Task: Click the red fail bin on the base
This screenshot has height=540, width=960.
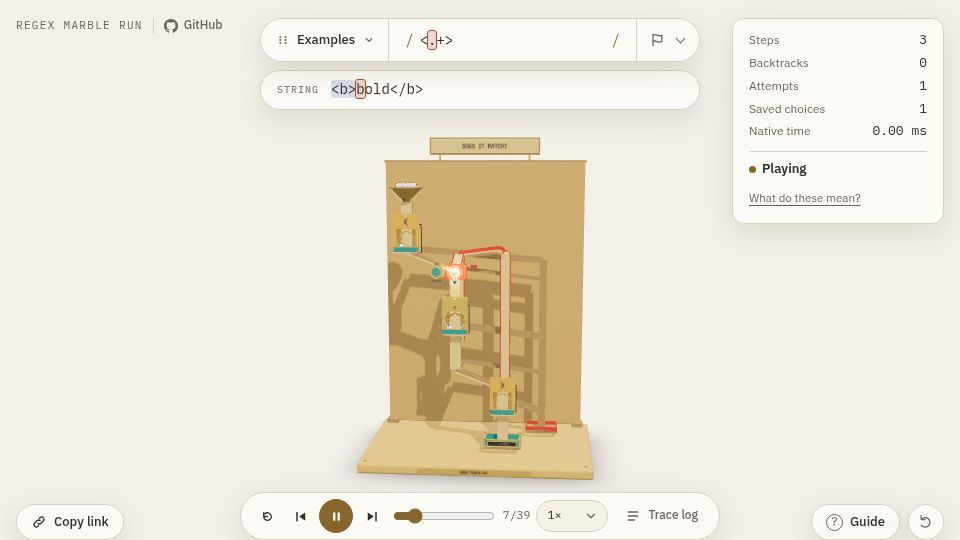Action: 541,426
